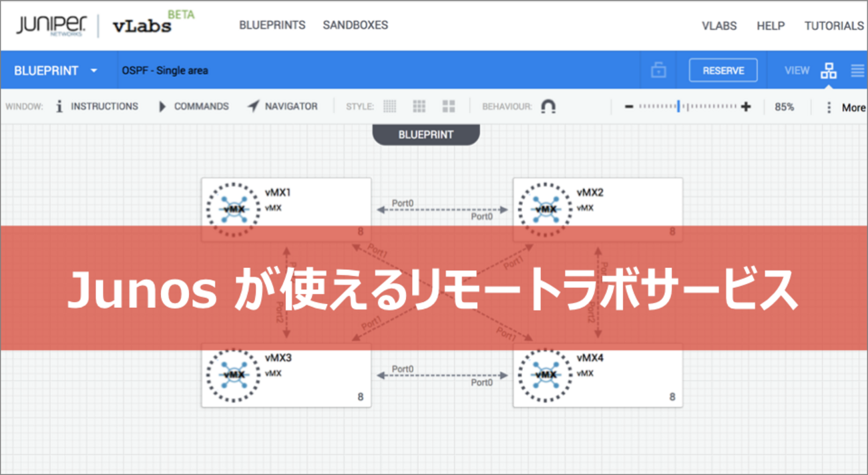Select the dashed link between vMX3 and vMX4
The image size is (868, 475).
tap(442, 375)
